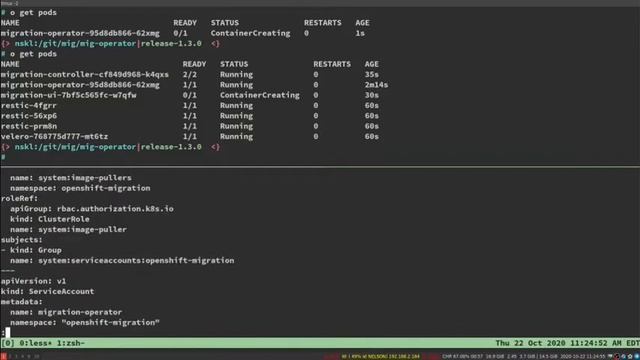Screen dimensions: 640x360
Task: Click the --- YAML document separator
Action: click(8, 271)
